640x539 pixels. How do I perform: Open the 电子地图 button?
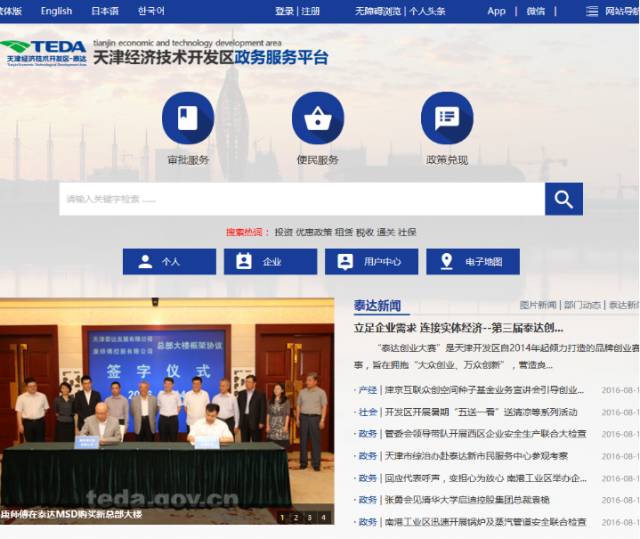pyautogui.click(x=473, y=262)
